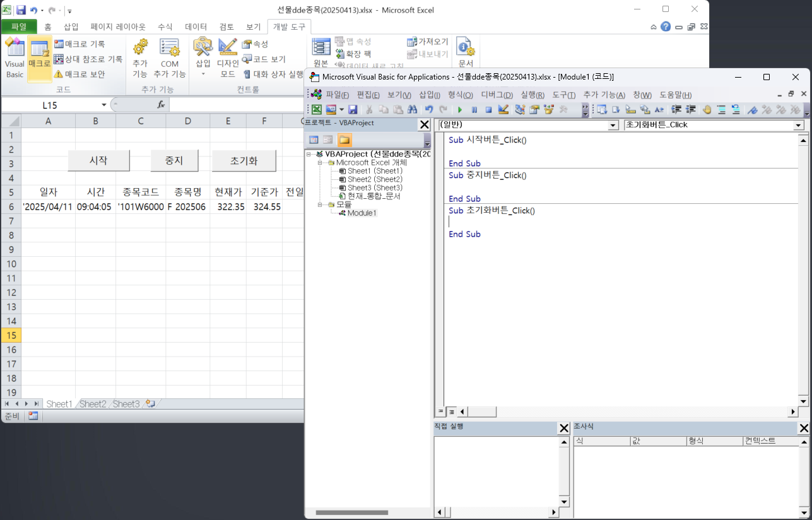Toggle 디자인 모드 design mode in Excel ribbon

pos(228,58)
